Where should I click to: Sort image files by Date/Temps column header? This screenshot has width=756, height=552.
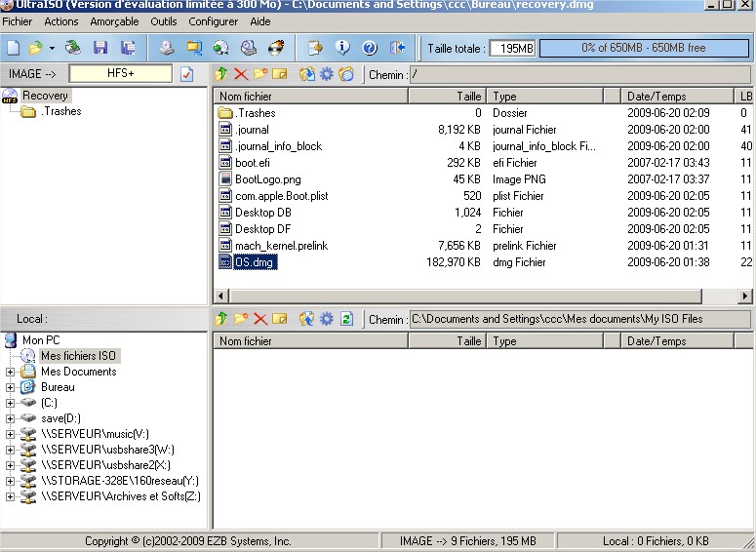pyautogui.click(x=677, y=97)
